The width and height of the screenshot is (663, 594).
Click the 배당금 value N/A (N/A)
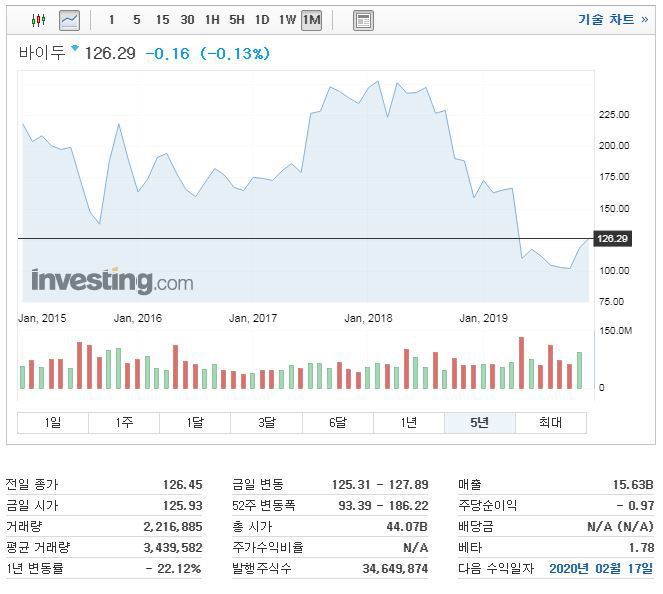pyautogui.click(x=620, y=527)
